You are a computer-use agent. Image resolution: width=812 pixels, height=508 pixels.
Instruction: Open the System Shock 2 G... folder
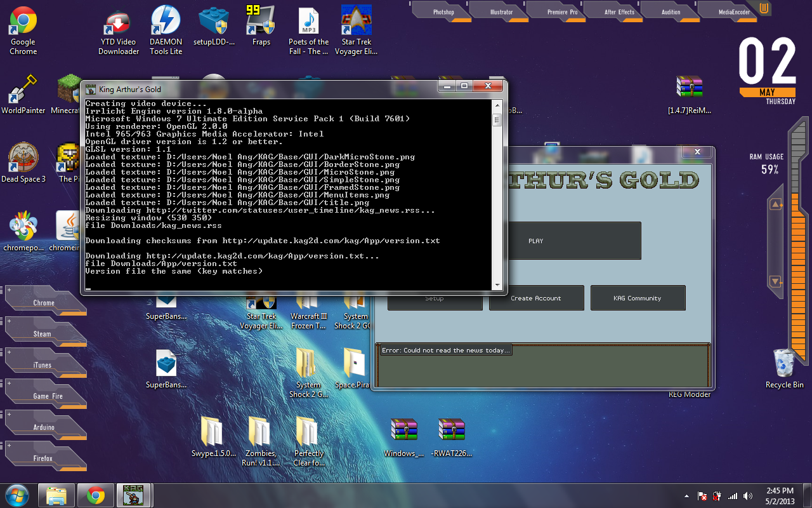308,373
